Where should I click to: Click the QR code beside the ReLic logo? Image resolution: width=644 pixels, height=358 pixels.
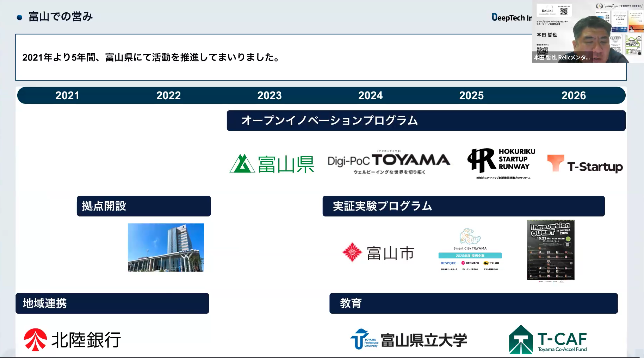pyautogui.click(x=564, y=11)
